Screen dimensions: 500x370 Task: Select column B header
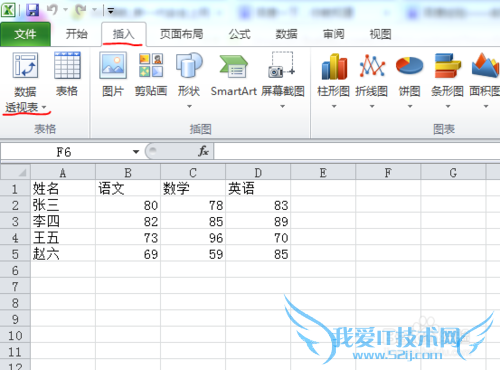tap(128, 172)
